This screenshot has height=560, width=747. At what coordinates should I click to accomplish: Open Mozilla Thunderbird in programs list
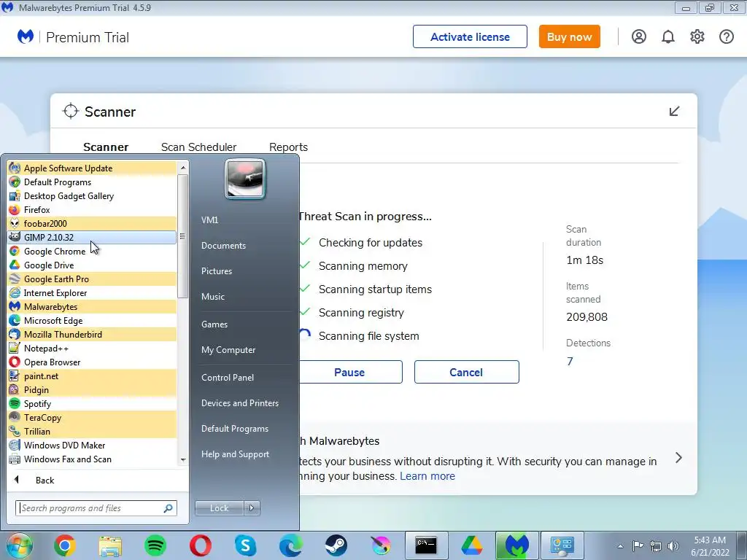92,334
